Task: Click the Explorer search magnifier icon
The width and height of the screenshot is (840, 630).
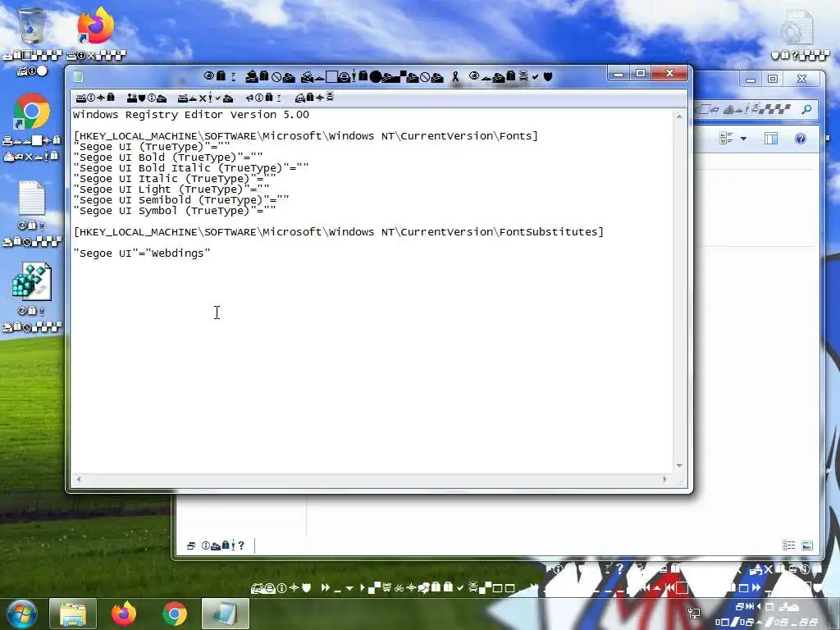Action: pyautogui.click(x=806, y=109)
